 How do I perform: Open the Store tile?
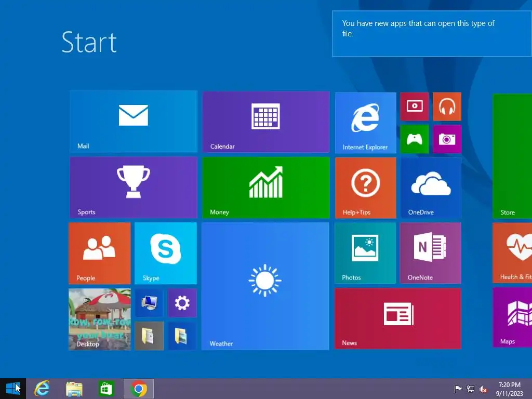click(x=512, y=156)
